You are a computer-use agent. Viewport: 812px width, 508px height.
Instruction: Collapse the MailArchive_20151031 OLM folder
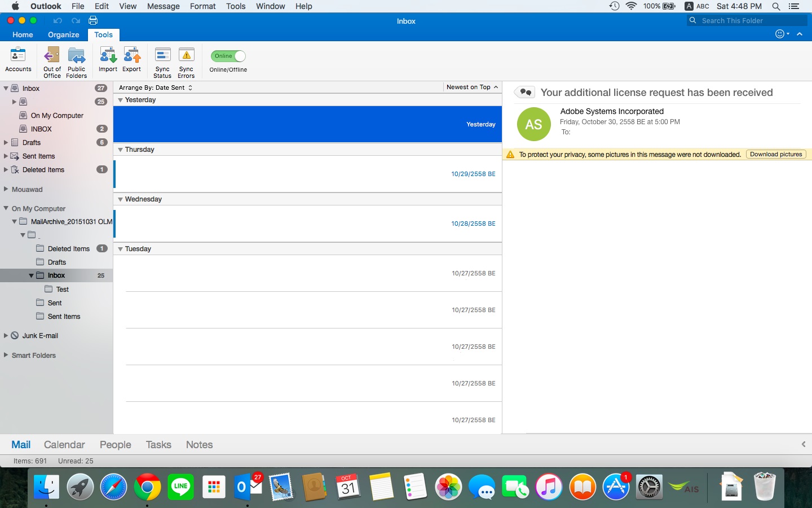(14, 221)
